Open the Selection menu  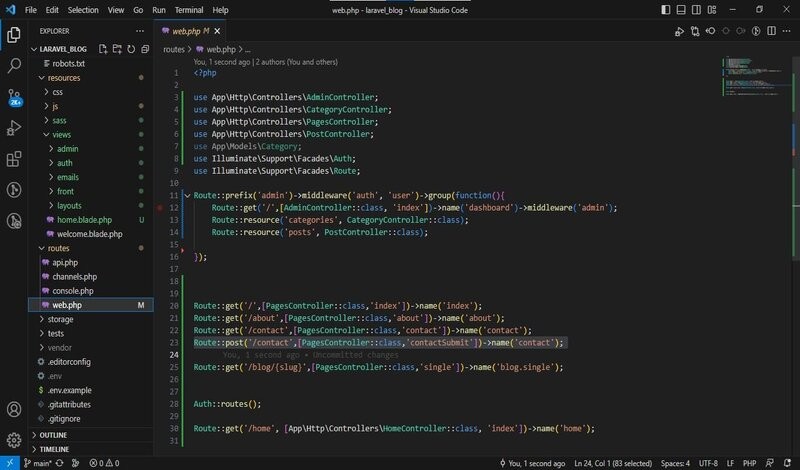[83, 10]
